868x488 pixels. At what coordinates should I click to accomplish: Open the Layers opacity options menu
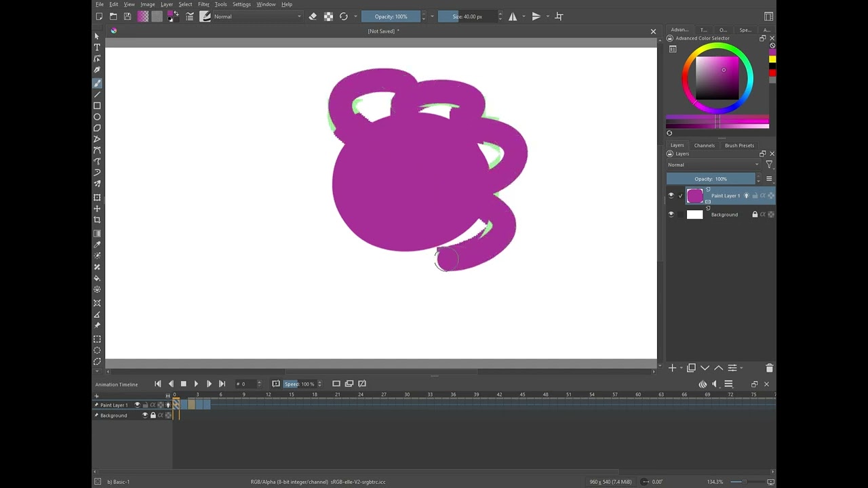769,179
